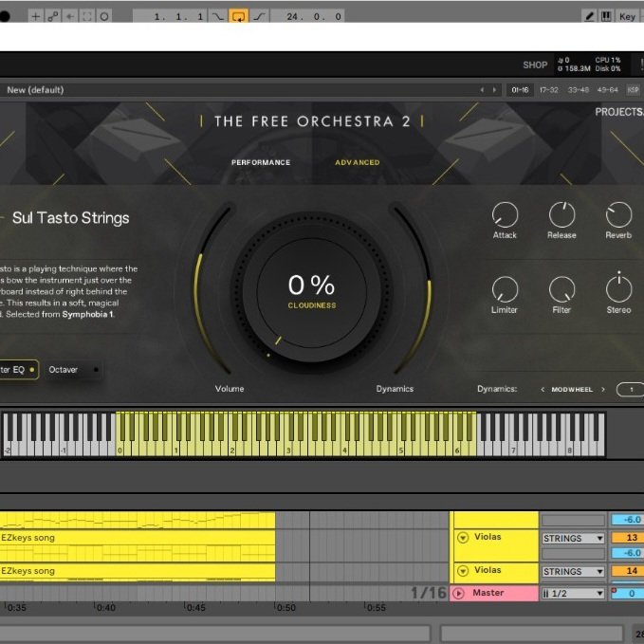
Task: Click the loop length 24.0.0 field
Action: (307, 16)
